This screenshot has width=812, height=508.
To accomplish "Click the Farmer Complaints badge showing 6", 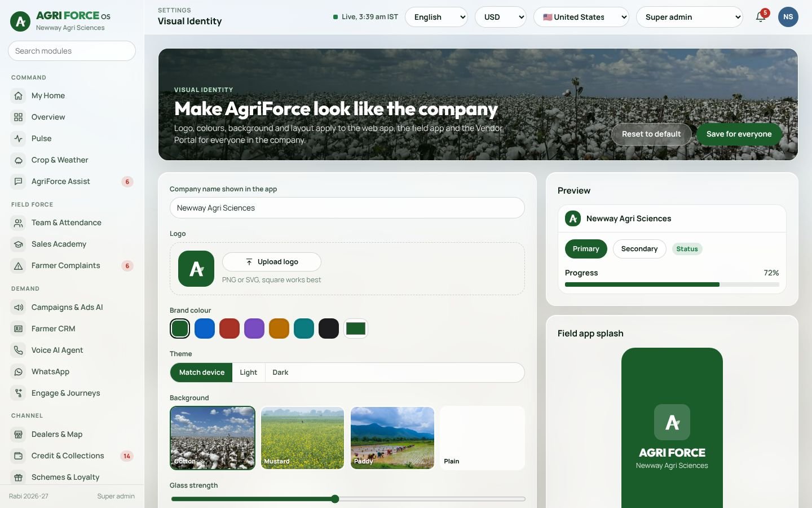I will pyautogui.click(x=127, y=266).
